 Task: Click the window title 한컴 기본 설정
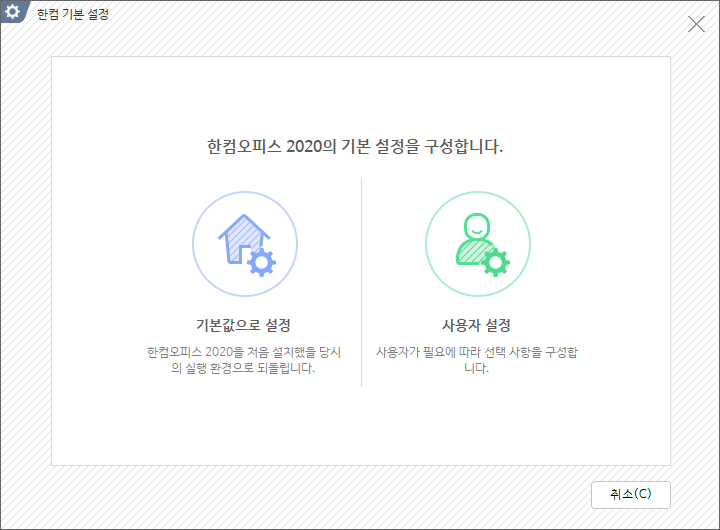point(73,14)
